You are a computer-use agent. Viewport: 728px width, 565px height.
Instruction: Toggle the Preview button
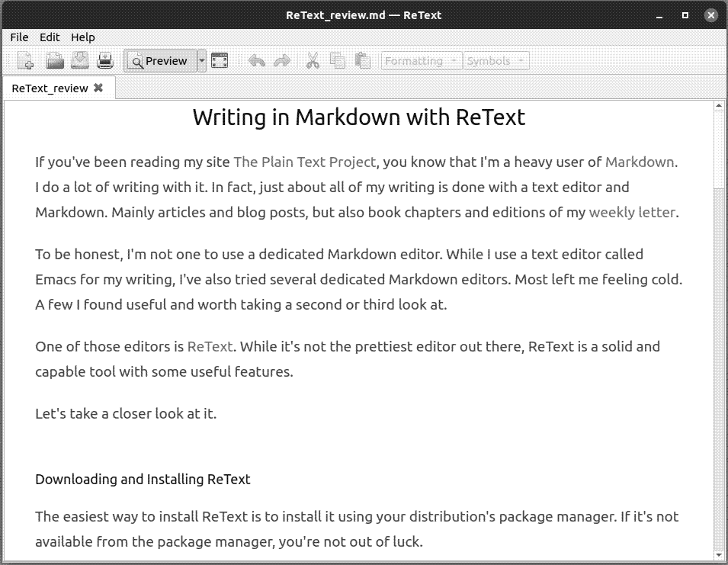pos(160,61)
